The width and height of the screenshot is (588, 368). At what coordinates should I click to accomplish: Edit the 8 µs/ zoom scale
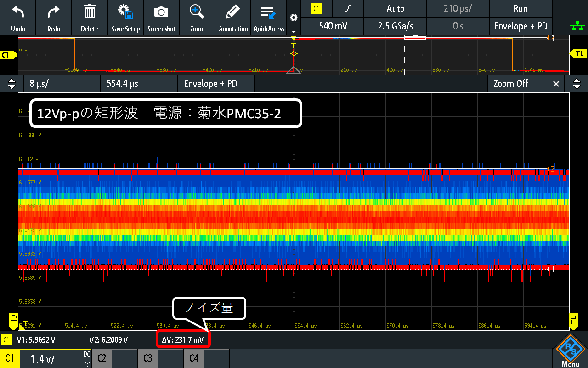tap(62, 84)
